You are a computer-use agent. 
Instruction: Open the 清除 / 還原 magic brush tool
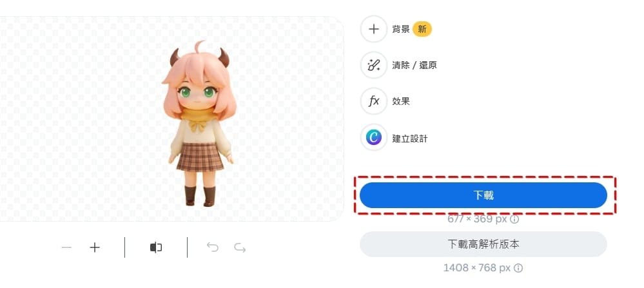tap(374, 65)
